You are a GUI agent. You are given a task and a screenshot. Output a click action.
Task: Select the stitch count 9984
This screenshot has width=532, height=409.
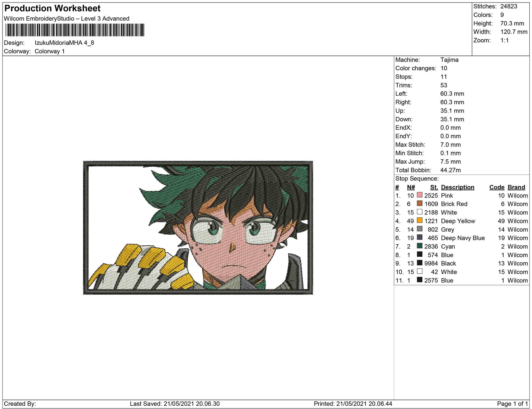coord(431,263)
